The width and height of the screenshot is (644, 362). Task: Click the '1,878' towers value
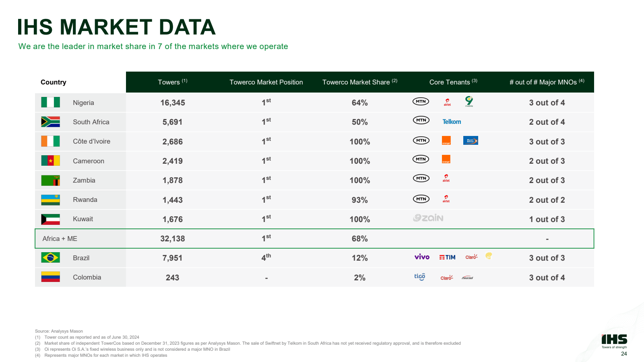[x=173, y=180]
